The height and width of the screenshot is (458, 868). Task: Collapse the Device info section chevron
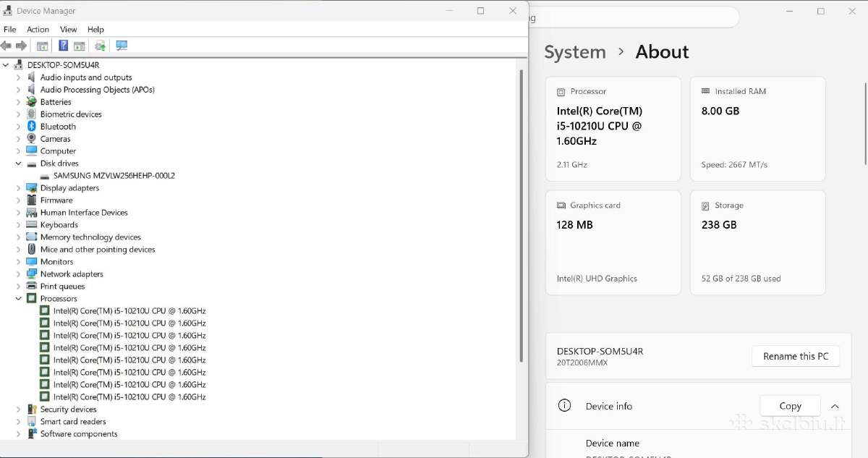[x=835, y=407]
